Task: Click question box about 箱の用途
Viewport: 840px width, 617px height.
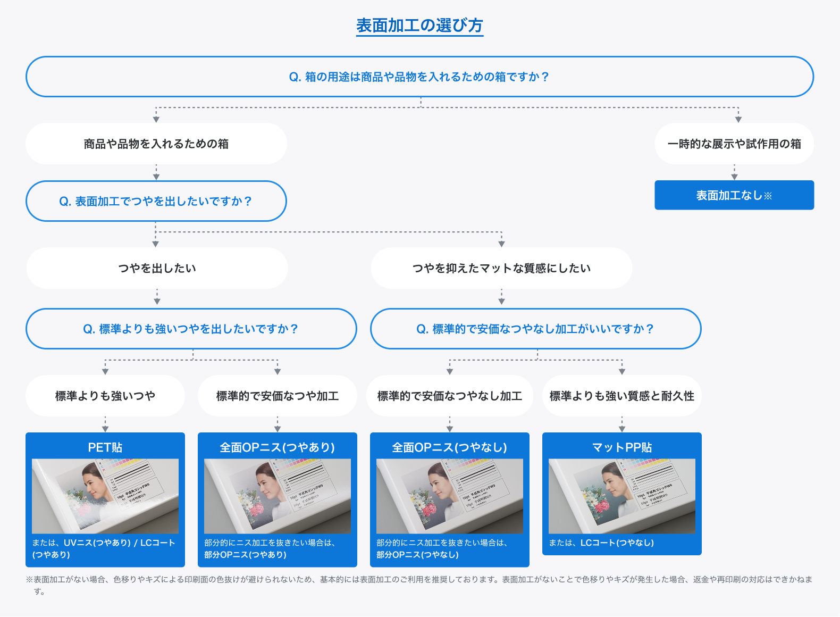Action: click(419, 77)
